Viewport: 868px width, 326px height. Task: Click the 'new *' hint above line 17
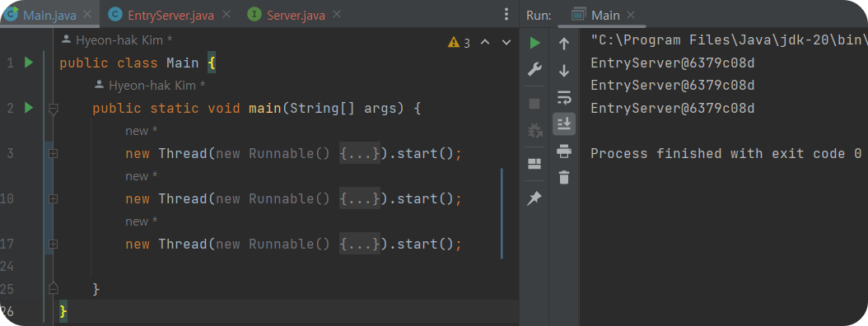(142, 222)
